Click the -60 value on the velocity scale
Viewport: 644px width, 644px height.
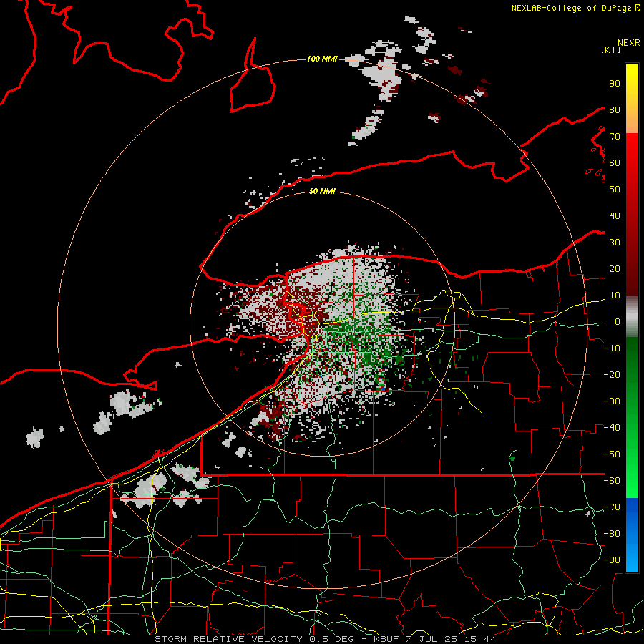click(x=612, y=481)
